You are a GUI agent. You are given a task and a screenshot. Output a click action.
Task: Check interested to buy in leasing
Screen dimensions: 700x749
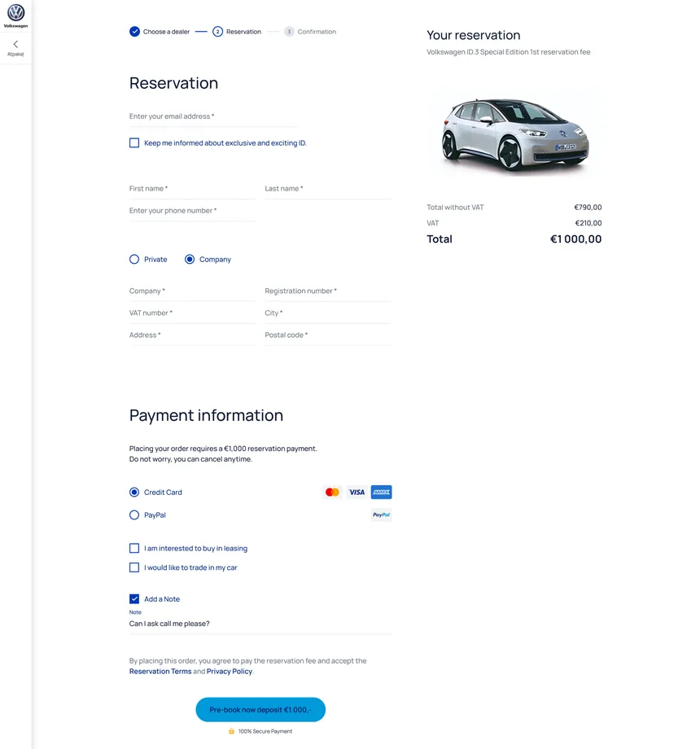(x=134, y=549)
